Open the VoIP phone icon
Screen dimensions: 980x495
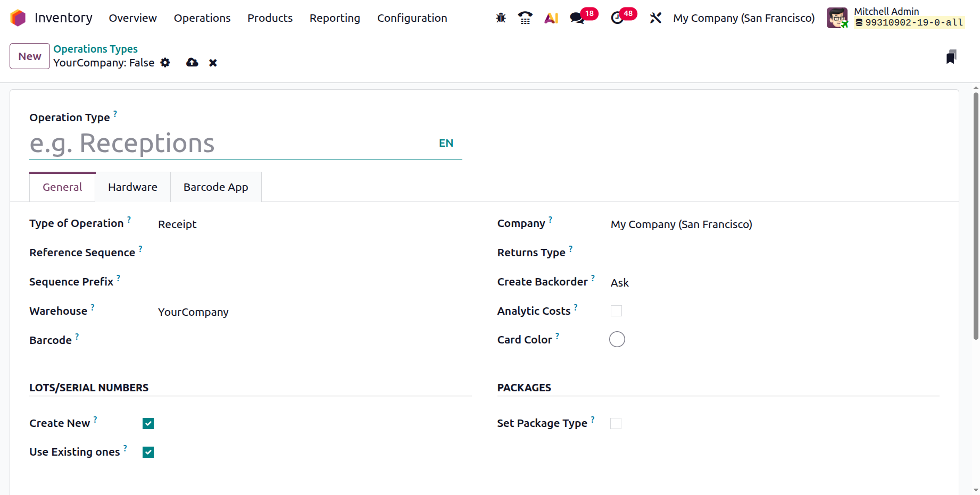[x=525, y=18]
